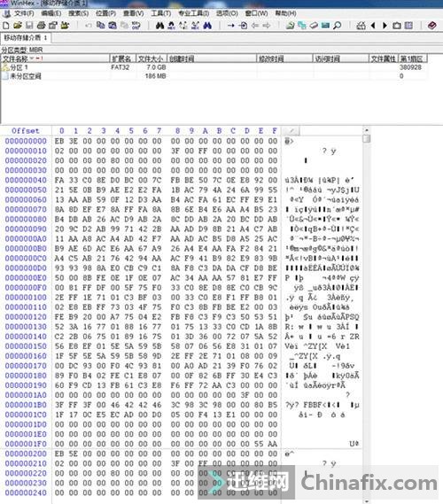The height and width of the screenshot is (504, 443).
Task: Select the 未分区空间 row
Action: pos(214,76)
